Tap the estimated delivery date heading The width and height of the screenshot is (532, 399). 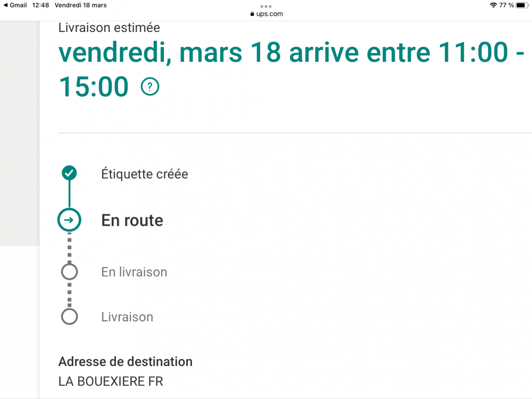pos(291,70)
